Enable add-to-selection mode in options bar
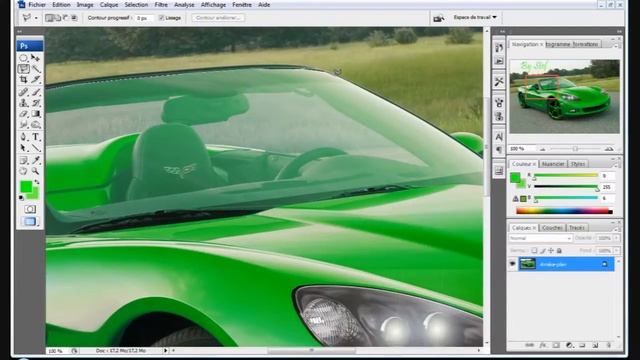The image size is (640, 360). pyautogui.click(x=58, y=18)
